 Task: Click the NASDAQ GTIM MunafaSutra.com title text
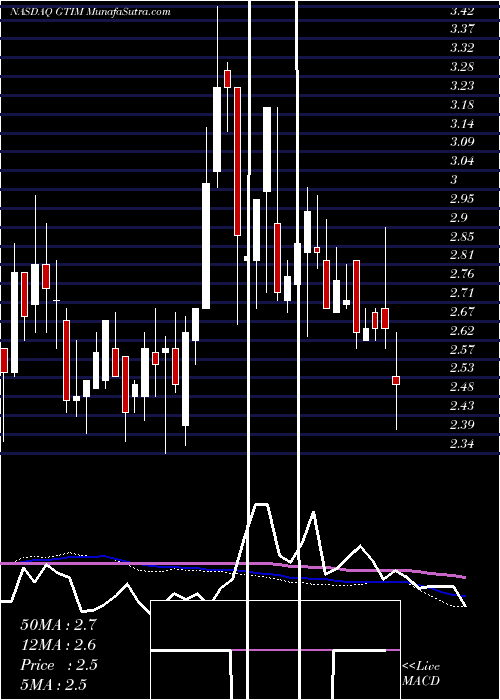(90, 12)
